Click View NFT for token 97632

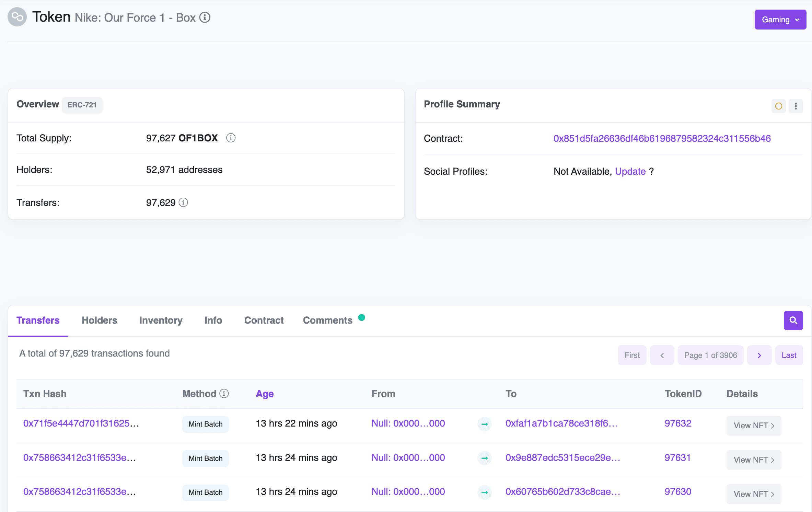pos(754,426)
